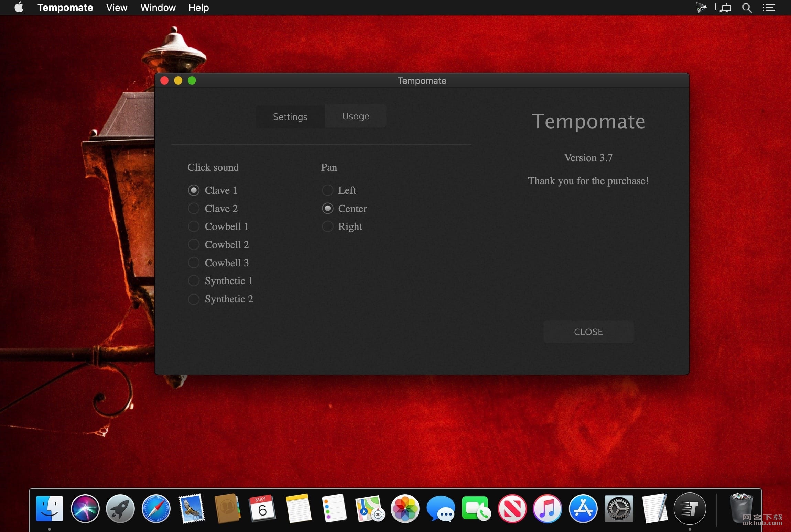Open the View menu
The width and height of the screenshot is (791, 532).
[x=117, y=8]
